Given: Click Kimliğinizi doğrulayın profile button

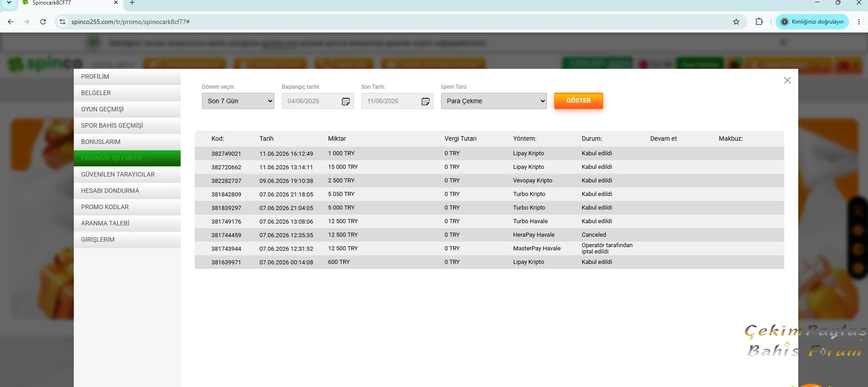Looking at the screenshot, I should pos(812,22).
